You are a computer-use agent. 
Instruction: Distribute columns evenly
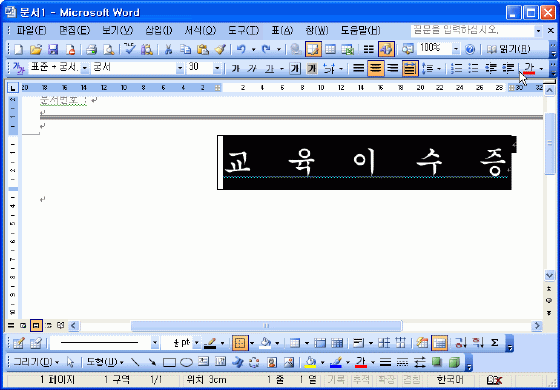click(x=401, y=343)
